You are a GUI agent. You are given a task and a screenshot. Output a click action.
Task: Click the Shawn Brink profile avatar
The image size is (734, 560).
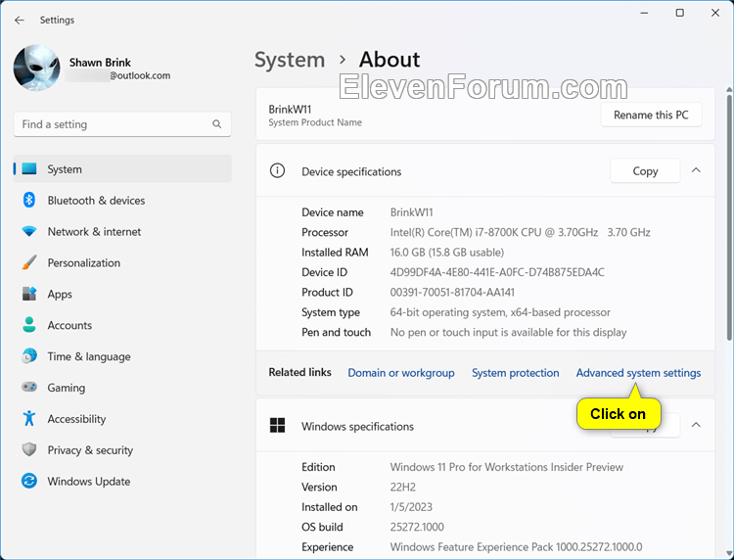point(36,68)
